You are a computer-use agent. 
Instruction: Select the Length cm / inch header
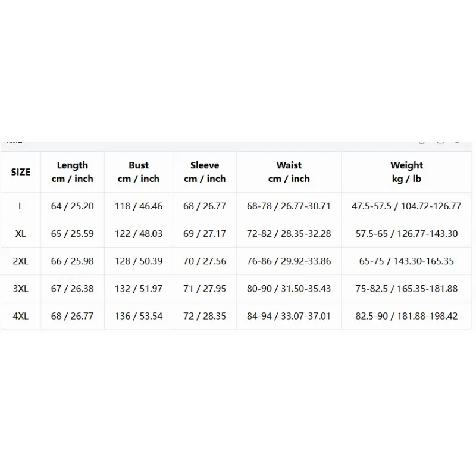coord(72,172)
